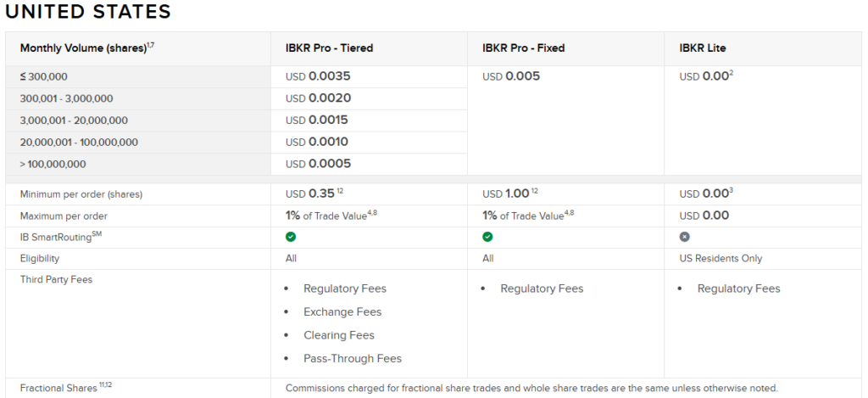Click 1% of Trade Value under Tiered
868x398 pixels.
[x=331, y=216]
